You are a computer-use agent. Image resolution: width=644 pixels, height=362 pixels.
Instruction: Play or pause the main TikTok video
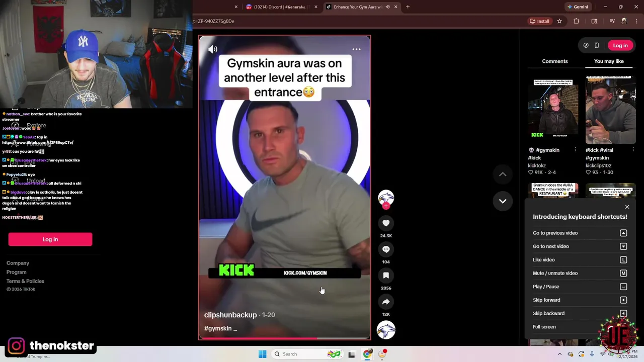pos(284,187)
